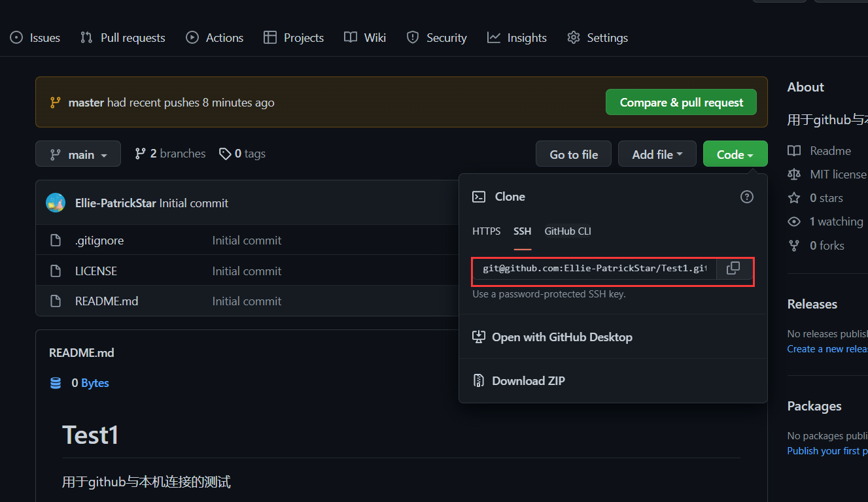The image size is (868, 502).
Task: View the 2 branches link
Action: (170, 154)
